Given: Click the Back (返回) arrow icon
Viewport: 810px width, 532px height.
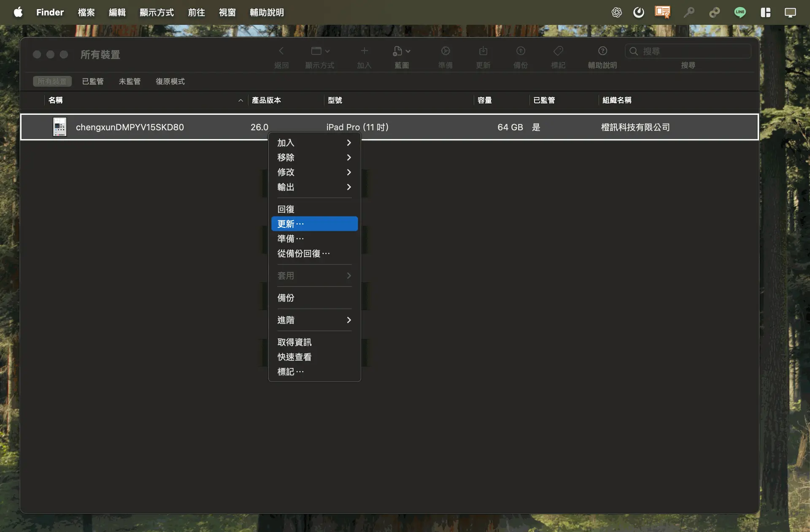Looking at the screenshot, I should tap(281, 51).
